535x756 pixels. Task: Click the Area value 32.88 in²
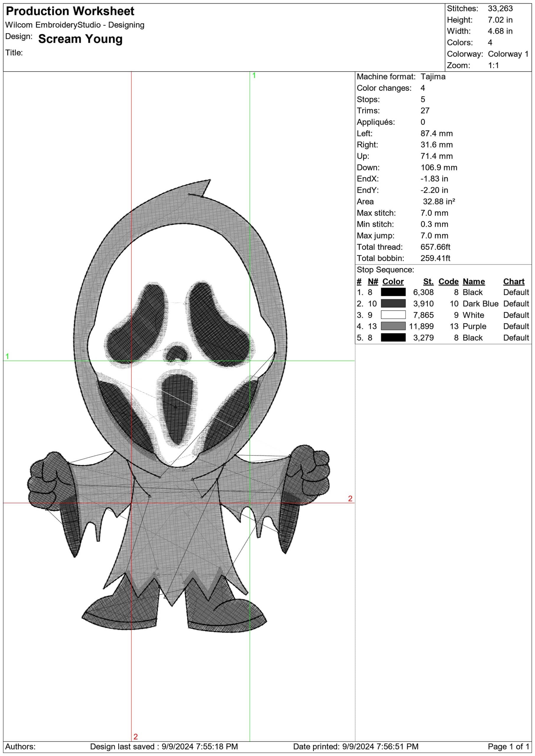439,201
